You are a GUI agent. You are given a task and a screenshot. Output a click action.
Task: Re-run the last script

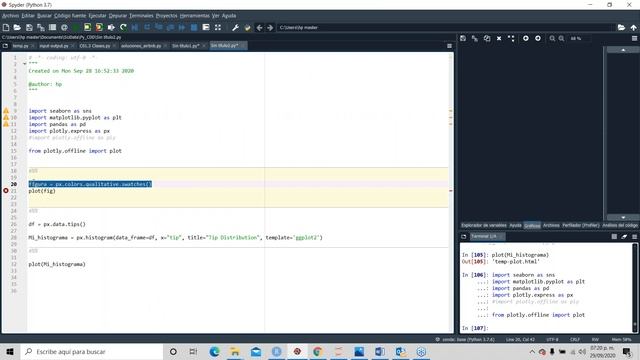(x=123, y=27)
